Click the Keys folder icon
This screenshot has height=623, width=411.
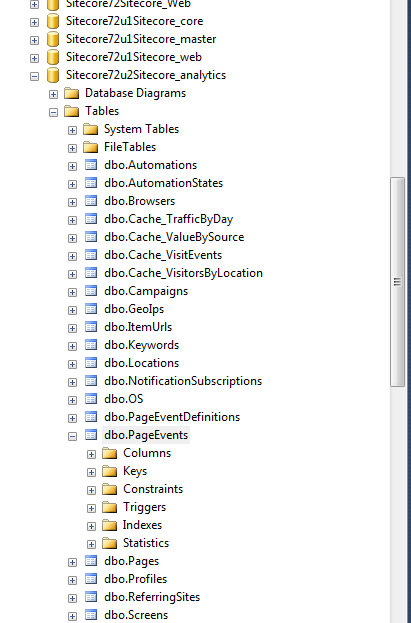(110, 471)
